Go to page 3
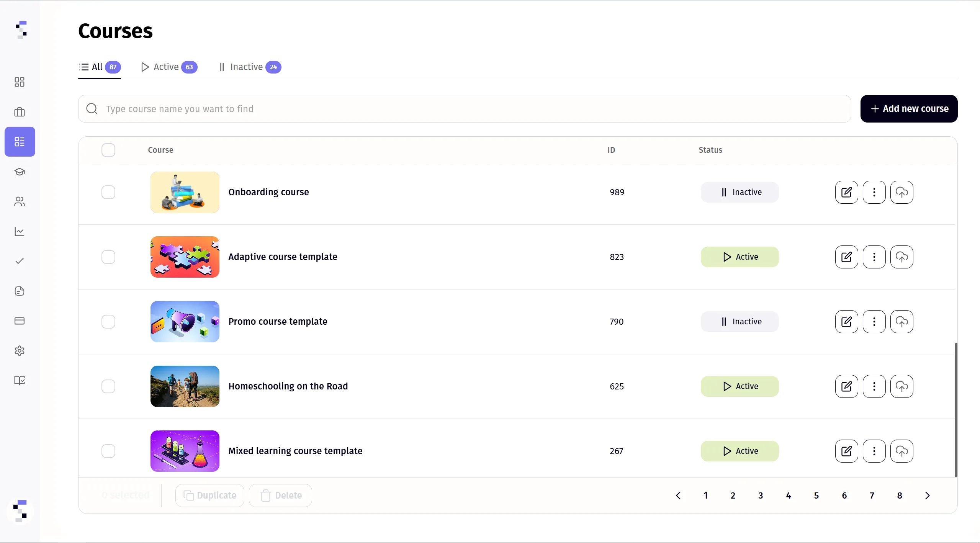This screenshot has height=543, width=980. coord(761,496)
